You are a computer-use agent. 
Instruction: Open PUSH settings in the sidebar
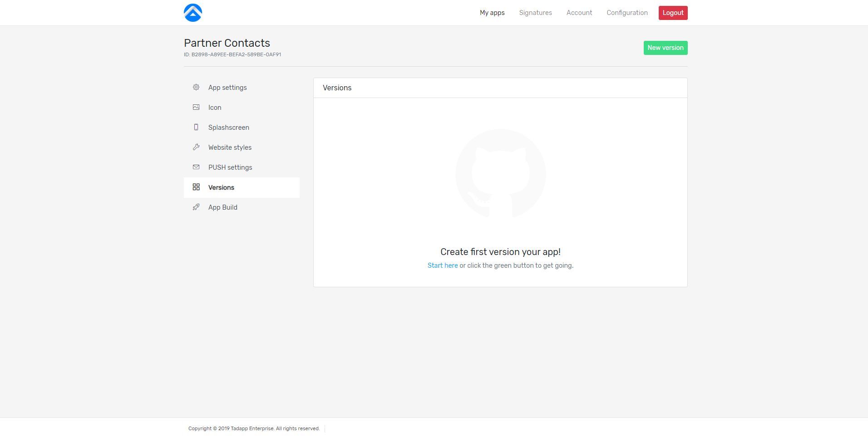click(x=230, y=167)
